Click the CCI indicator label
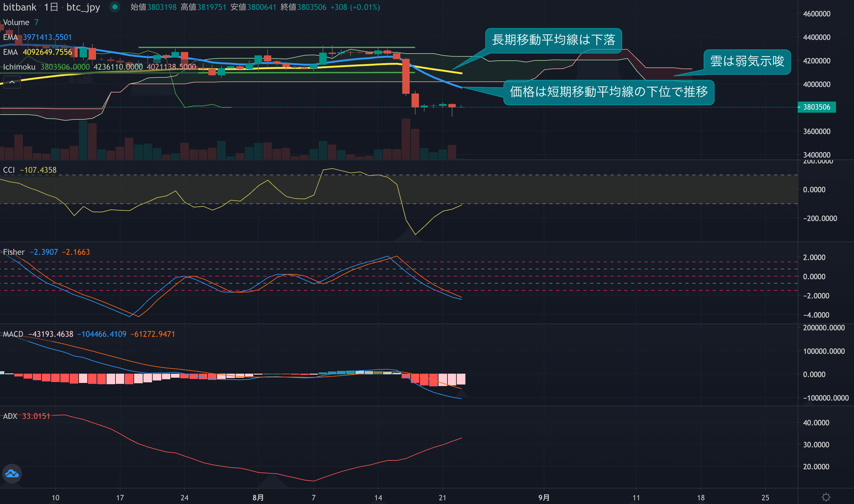 pos(9,170)
